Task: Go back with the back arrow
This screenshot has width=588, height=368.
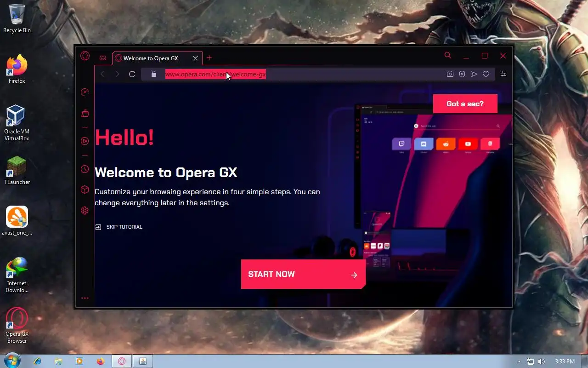Action: 102,74
